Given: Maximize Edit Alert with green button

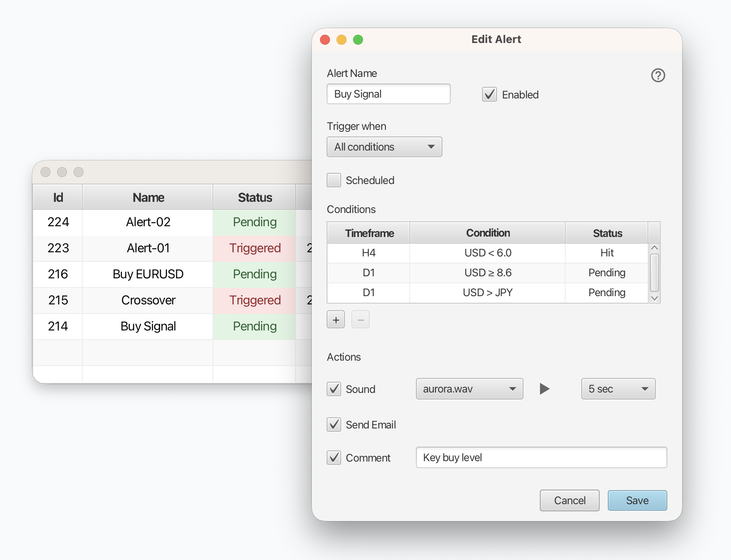Looking at the screenshot, I should [x=358, y=40].
